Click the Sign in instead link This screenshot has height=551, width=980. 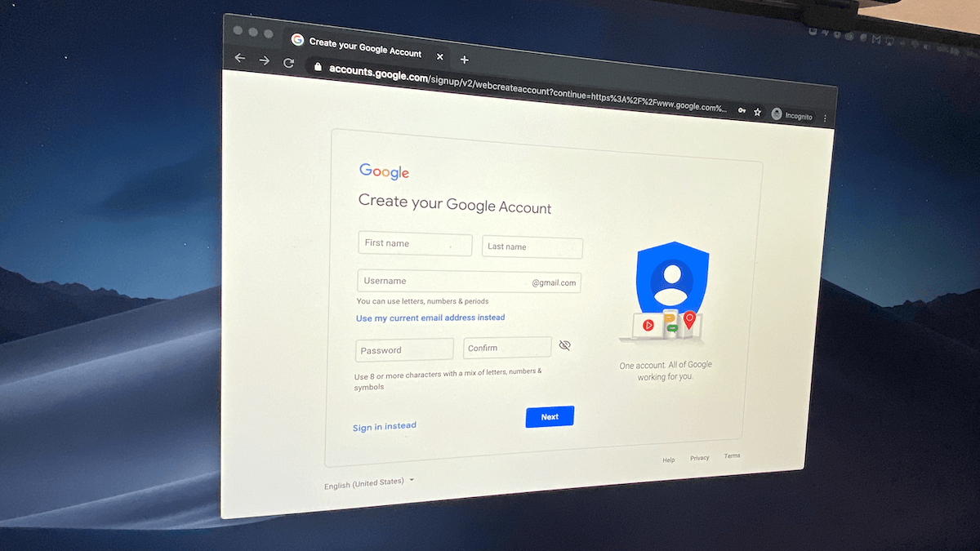pyautogui.click(x=385, y=427)
